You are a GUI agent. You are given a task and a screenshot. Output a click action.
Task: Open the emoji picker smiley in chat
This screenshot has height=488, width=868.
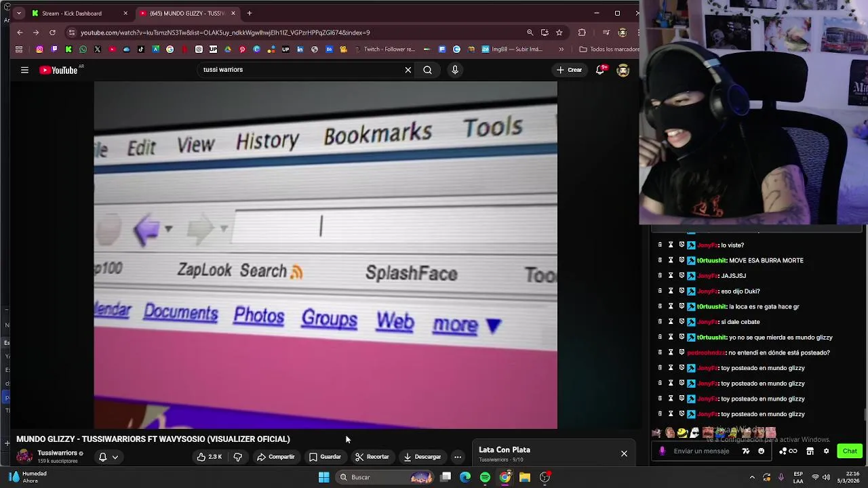click(x=761, y=451)
